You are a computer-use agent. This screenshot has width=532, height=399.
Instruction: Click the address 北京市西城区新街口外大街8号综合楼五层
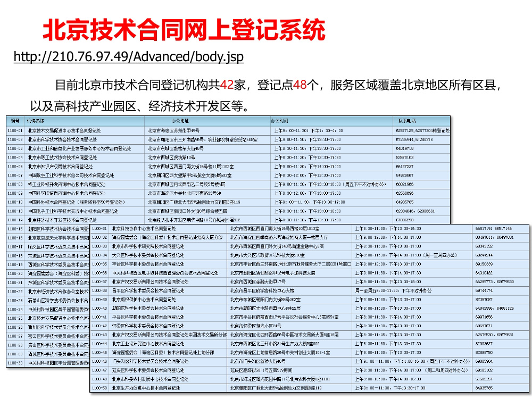point(188,211)
